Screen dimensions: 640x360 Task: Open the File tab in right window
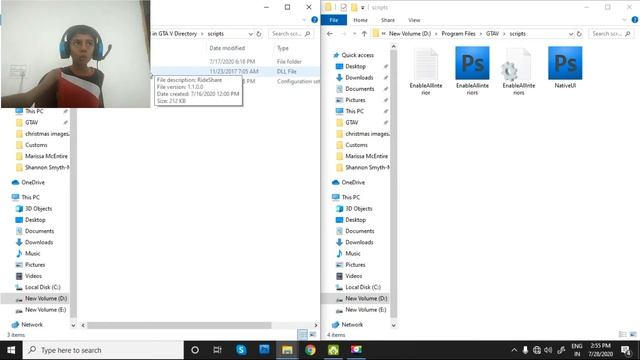334,20
